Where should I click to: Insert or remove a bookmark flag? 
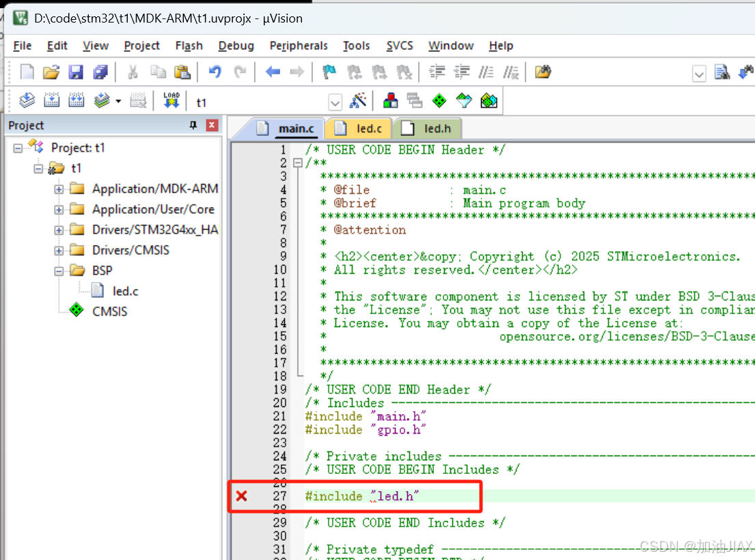pos(329,72)
